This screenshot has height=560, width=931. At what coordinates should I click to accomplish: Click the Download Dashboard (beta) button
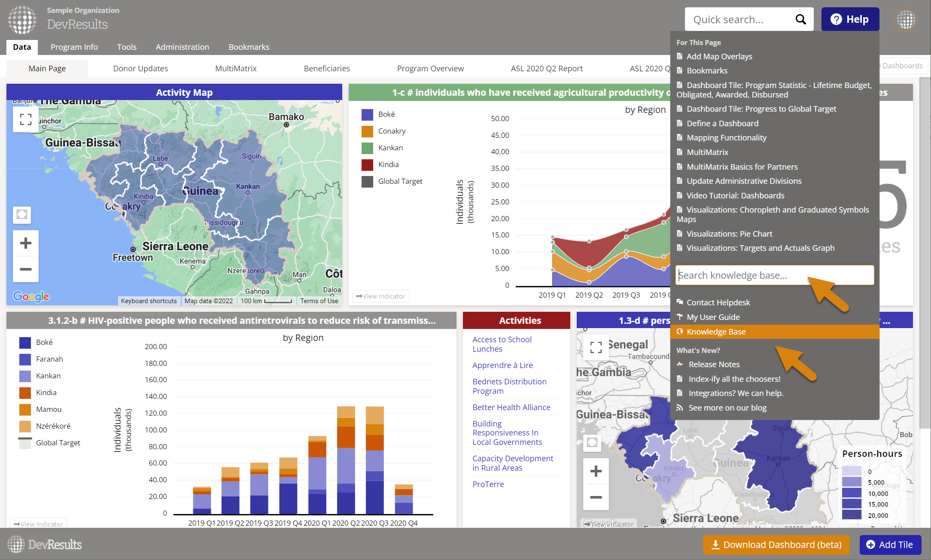click(776, 545)
